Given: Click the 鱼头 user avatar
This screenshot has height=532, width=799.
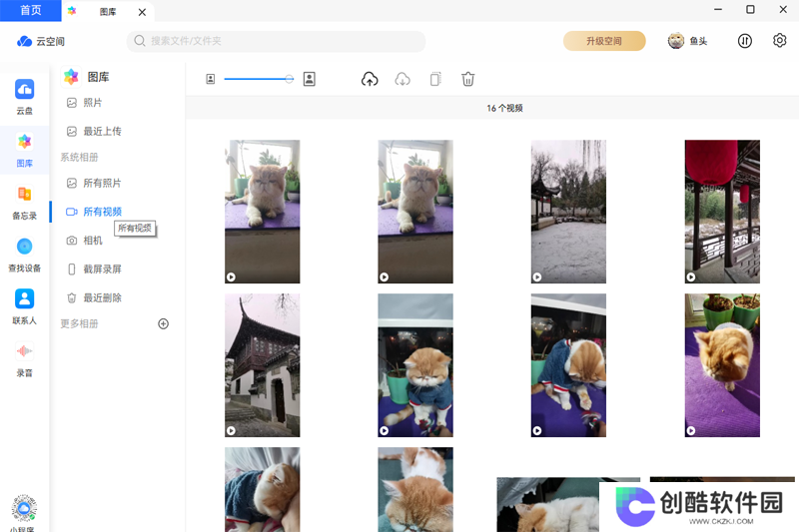Looking at the screenshot, I should click(676, 41).
